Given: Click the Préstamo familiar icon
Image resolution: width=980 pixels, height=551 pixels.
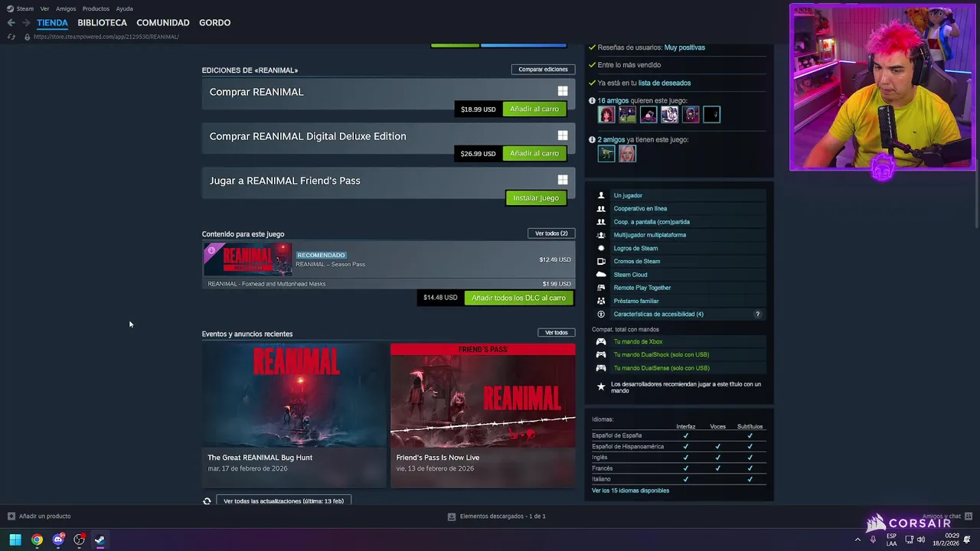Looking at the screenshot, I should click(601, 301).
